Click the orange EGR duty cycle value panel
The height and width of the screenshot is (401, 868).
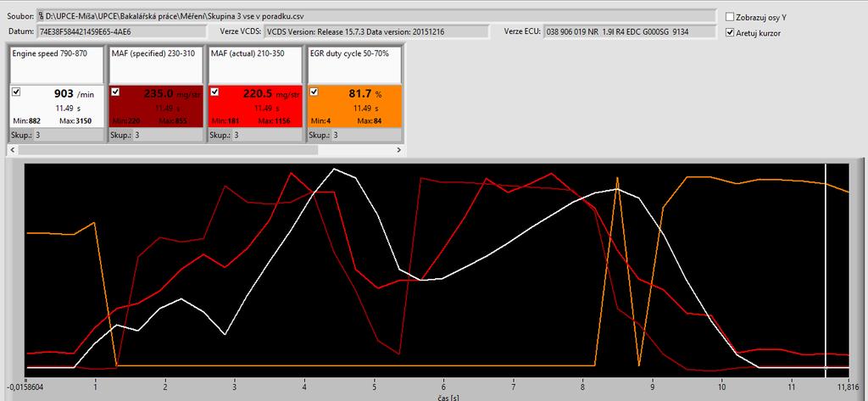pos(354,106)
